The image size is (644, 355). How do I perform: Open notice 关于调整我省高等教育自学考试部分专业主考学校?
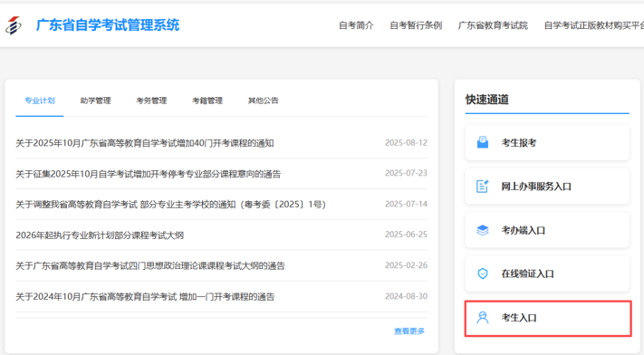point(171,204)
